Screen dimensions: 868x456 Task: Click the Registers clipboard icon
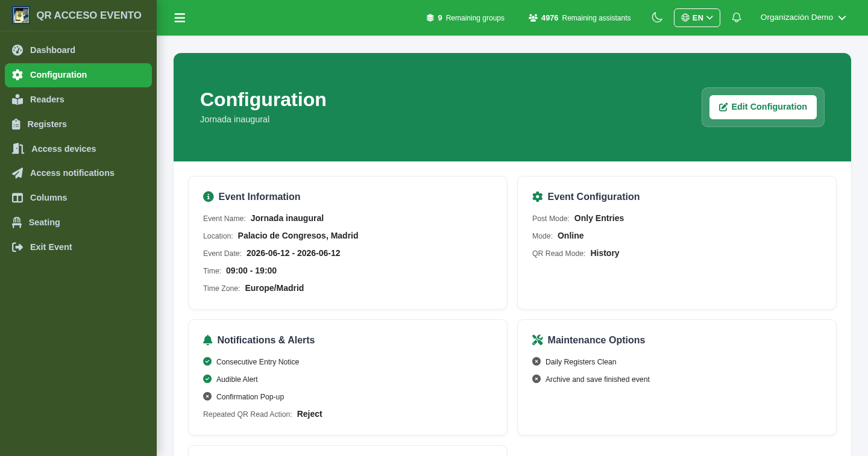click(x=16, y=124)
